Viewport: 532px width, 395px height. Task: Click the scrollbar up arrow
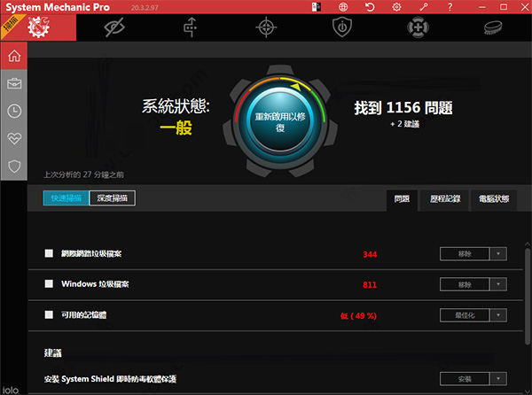point(528,244)
